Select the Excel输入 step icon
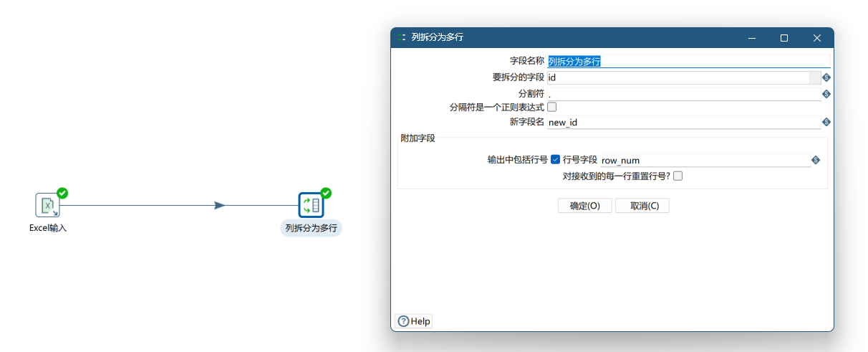The image size is (868, 352). [x=47, y=205]
